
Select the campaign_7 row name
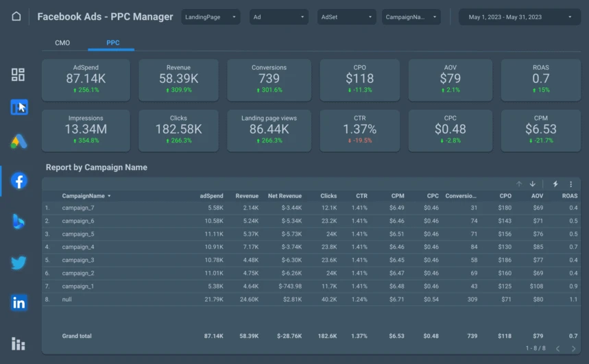(78, 208)
